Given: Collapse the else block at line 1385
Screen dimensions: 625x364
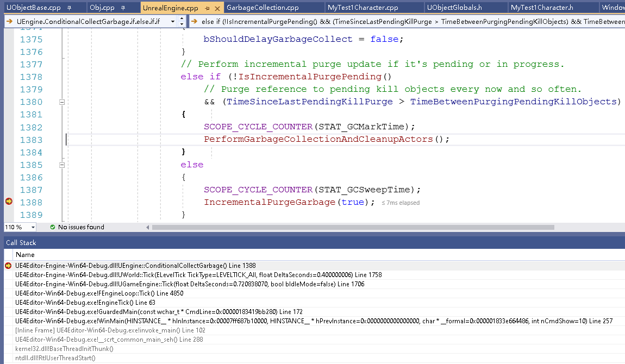Looking at the screenshot, I should 62,165.
